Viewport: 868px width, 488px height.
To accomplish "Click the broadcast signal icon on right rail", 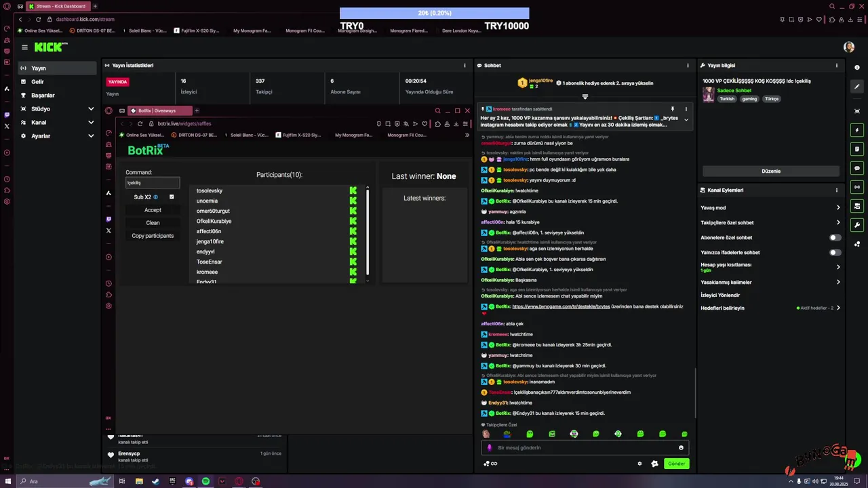I will (x=857, y=187).
